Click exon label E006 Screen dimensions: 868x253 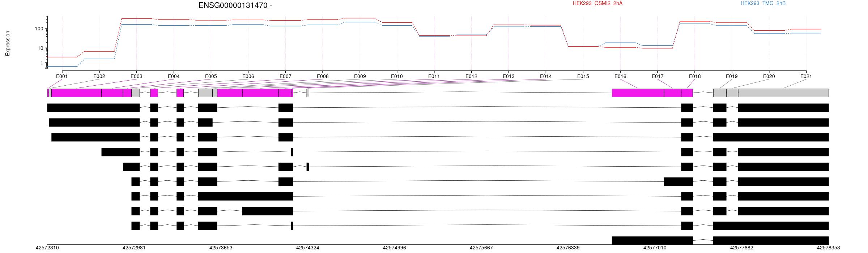(x=248, y=76)
